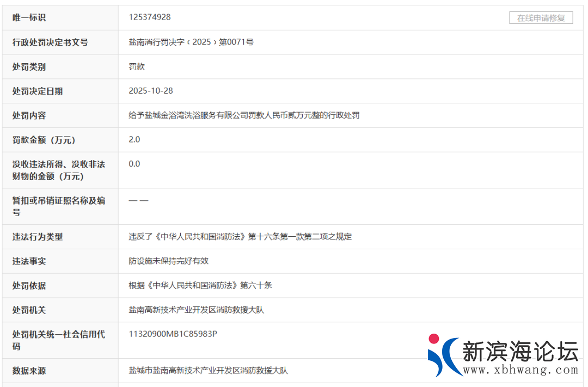The width and height of the screenshot is (588, 387).
Task: Click the www.xbhwang.com watermark URL text
Action: [x=520, y=370]
